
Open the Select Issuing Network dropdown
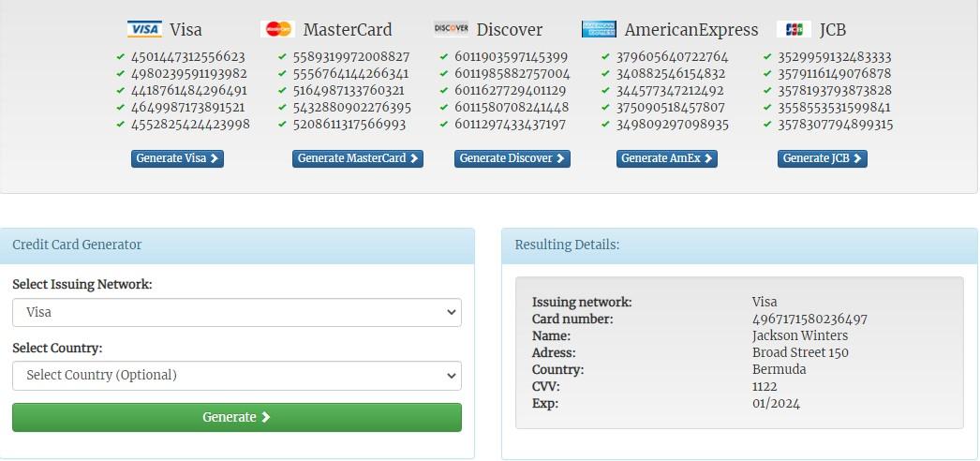237,312
